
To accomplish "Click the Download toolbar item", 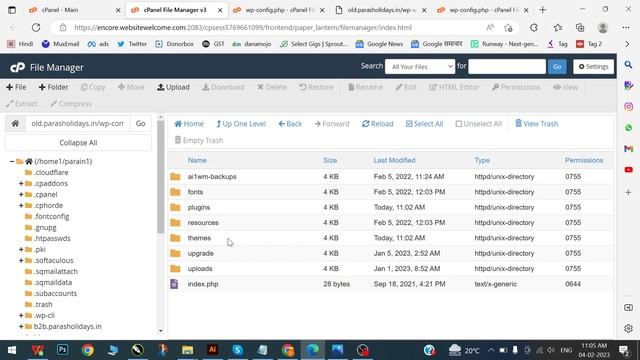I will click(223, 87).
